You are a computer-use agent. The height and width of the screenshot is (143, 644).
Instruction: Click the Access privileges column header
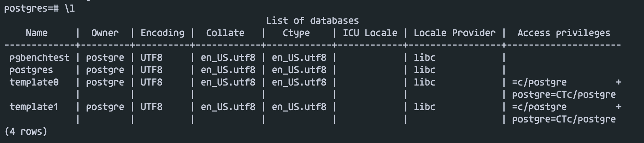[564, 33]
